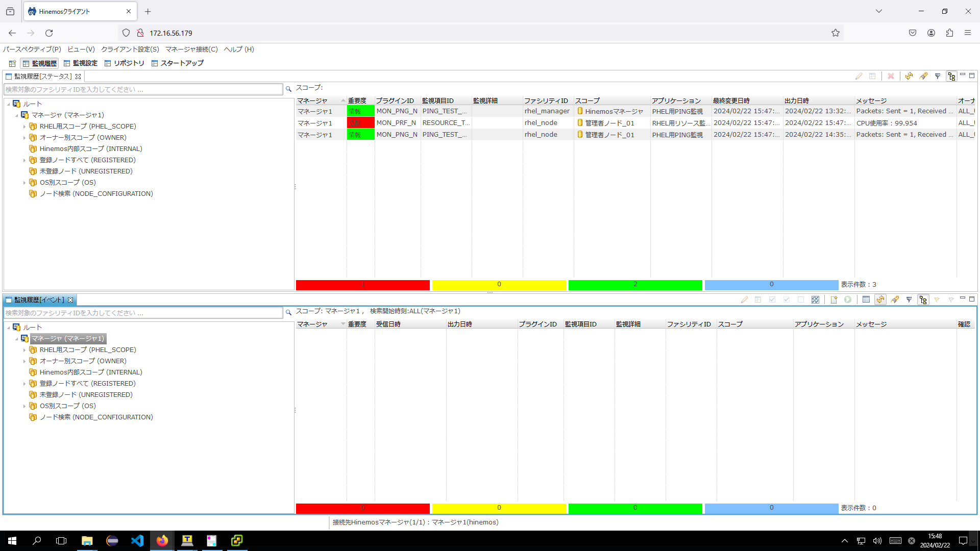Expand RHEL用スコープ in the event view tree
The width and height of the screenshot is (980, 551).
coord(24,350)
